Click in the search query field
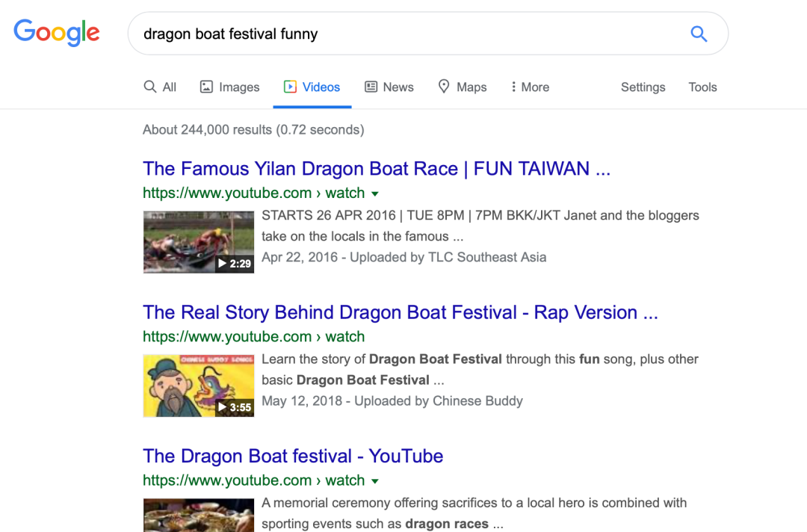The image size is (807, 532). 403,34
